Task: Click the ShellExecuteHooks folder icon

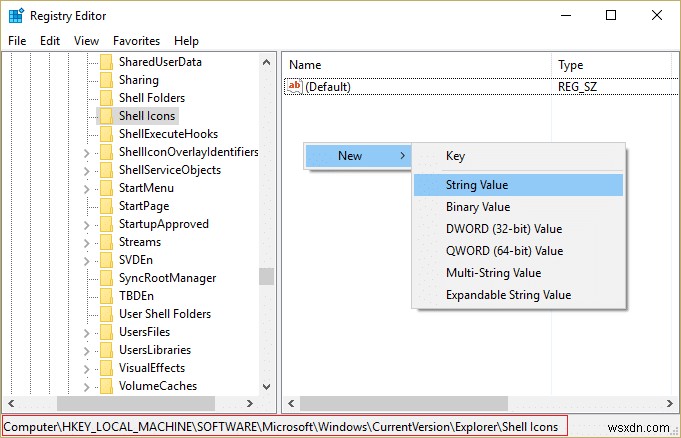Action: point(106,134)
